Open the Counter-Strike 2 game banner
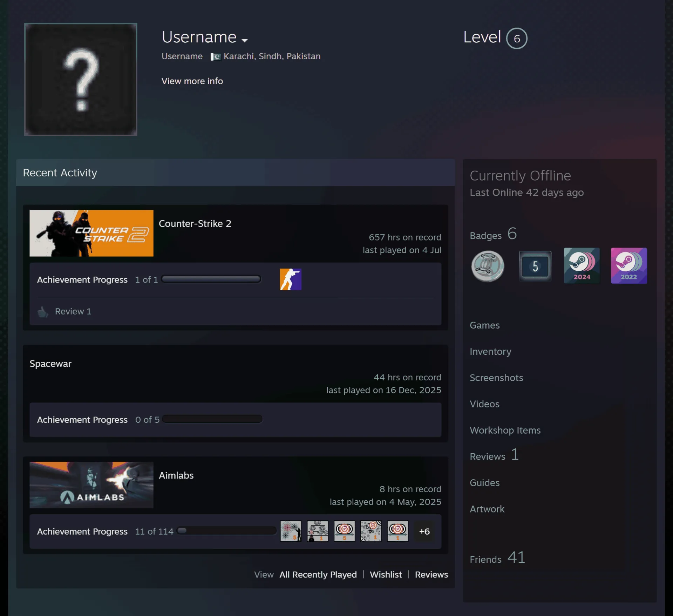 91,233
